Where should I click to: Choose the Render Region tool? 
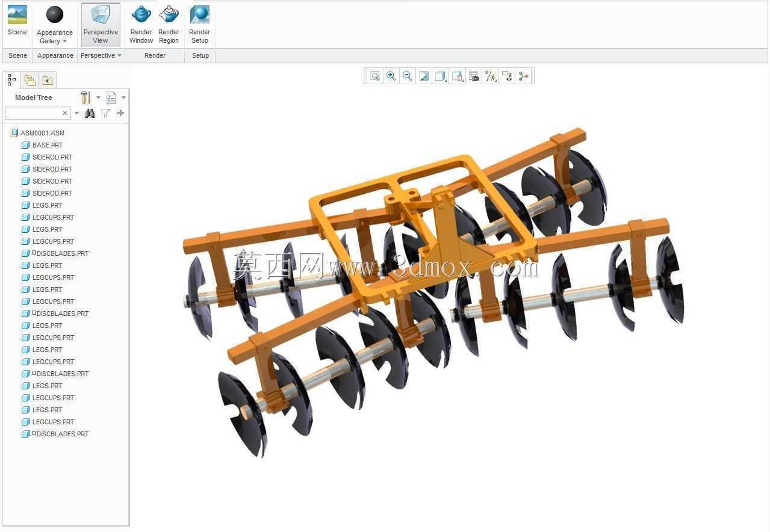[169, 25]
